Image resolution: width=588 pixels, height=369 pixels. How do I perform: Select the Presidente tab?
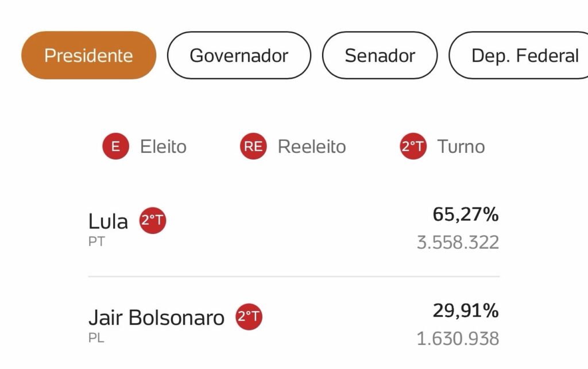88,55
